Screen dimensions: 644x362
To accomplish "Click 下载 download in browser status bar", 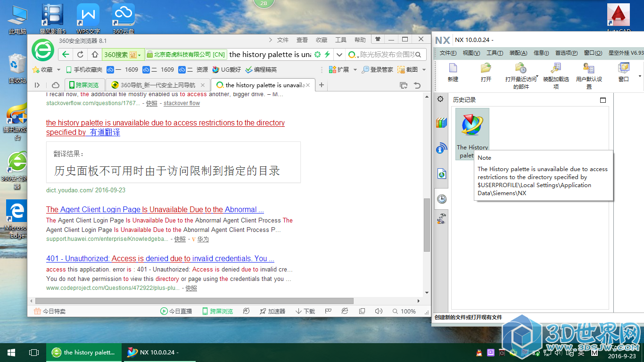I will (305, 311).
